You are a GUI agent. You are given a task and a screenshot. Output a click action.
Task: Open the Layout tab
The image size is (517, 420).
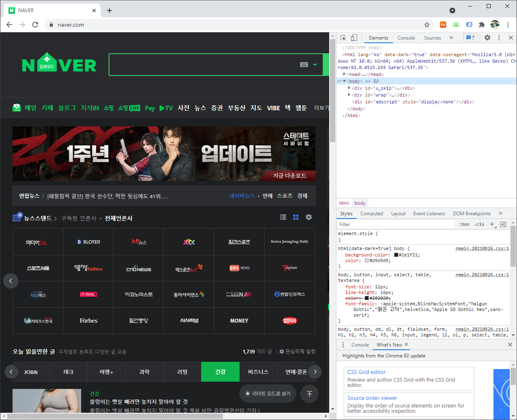pyautogui.click(x=398, y=214)
